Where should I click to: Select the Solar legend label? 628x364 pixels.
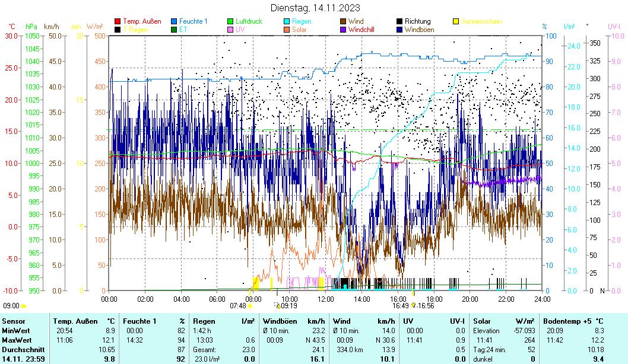point(299,29)
